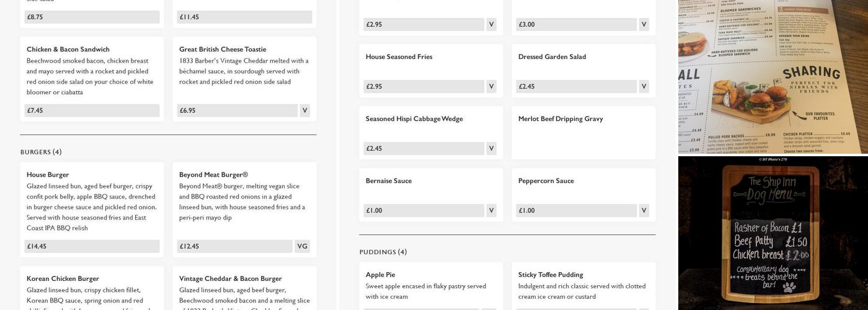Click the V badge for Dressed Garden Salad

pos(644,86)
